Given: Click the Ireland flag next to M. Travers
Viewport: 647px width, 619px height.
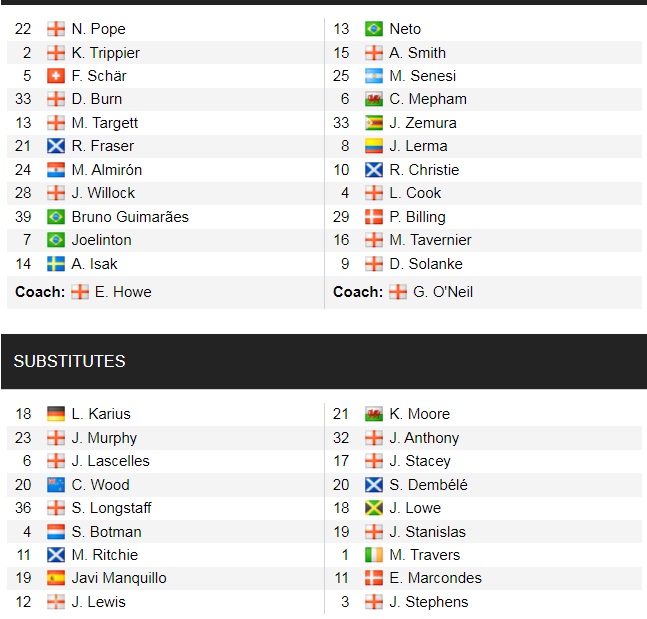Looking at the screenshot, I should pos(374,555).
